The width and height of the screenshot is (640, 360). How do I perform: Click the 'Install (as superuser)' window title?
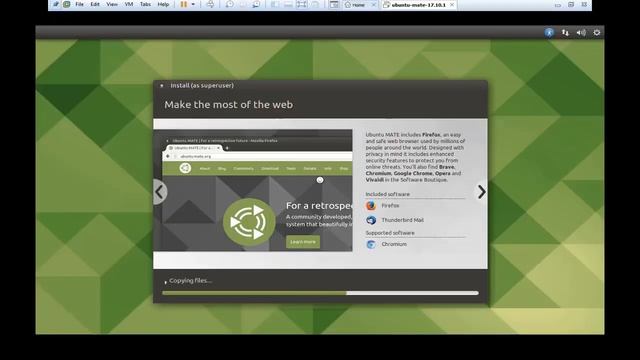(202, 85)
